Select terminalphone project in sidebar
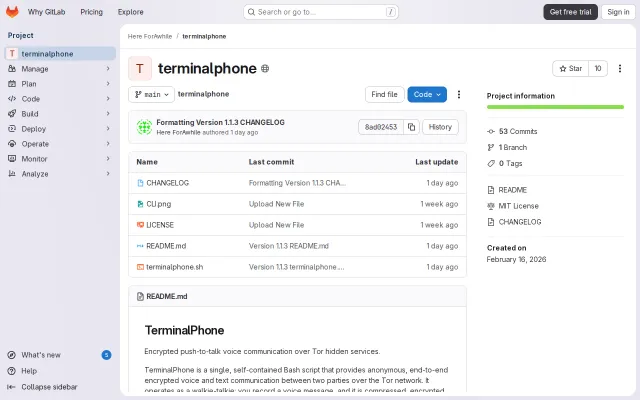This screenshot has height=400, width=640. pyautogui.click(x=60, y=53)
